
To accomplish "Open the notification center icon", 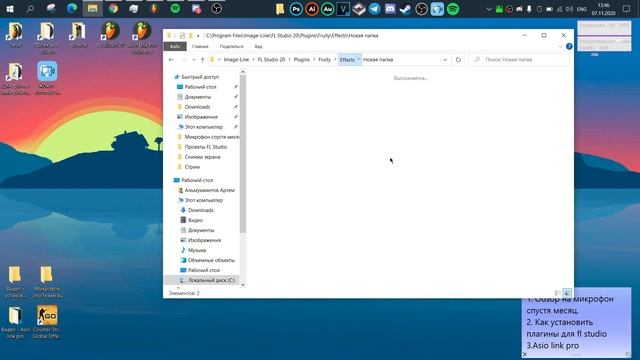I will (626, 9).
